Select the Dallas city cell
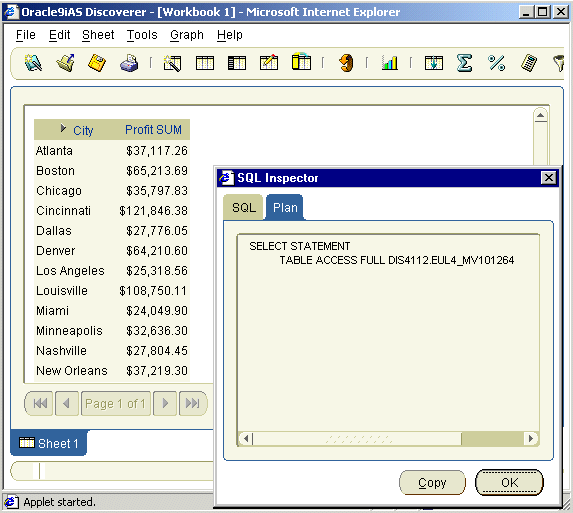This screenshot has height=513, width=573. coord(54,231)
